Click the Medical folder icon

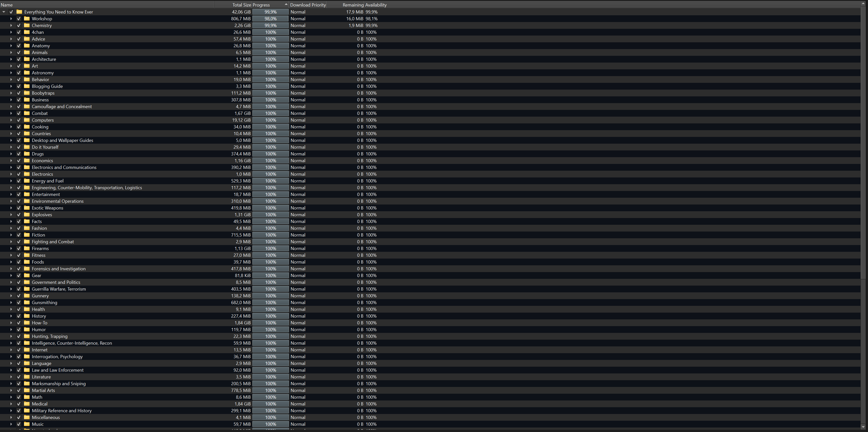(x=27, y=404)
